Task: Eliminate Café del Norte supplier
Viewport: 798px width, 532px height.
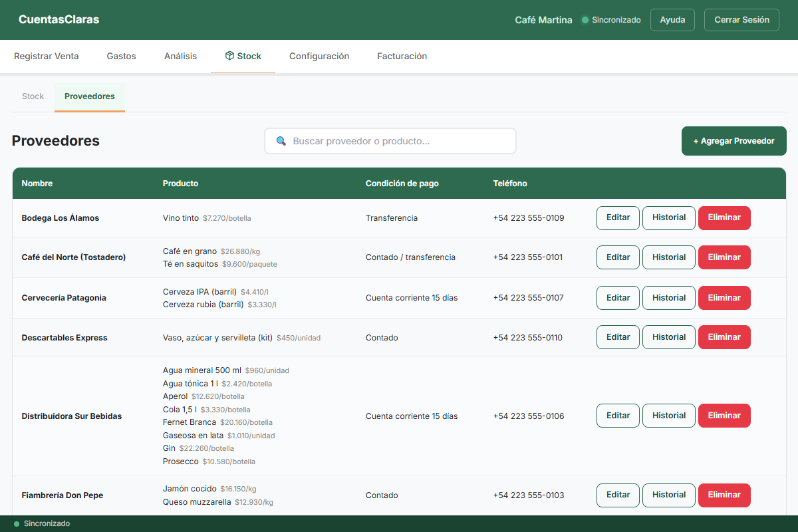Action: (x=724, y=257)
